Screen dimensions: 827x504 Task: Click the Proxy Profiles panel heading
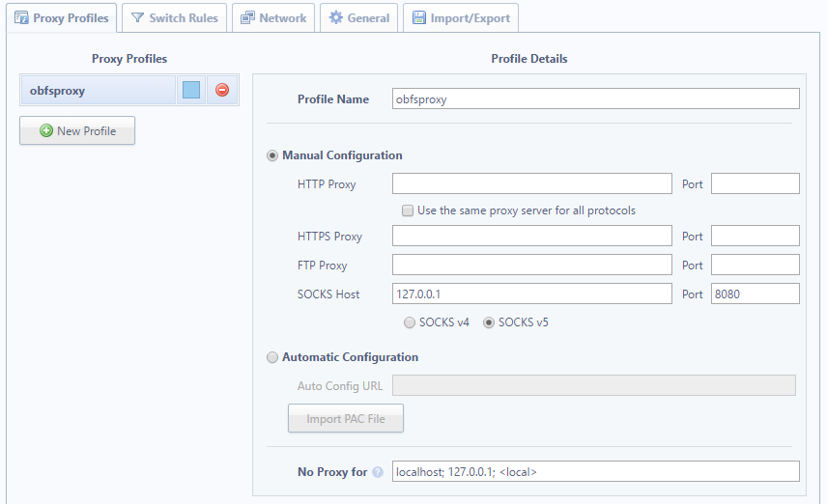click(129, 59)
